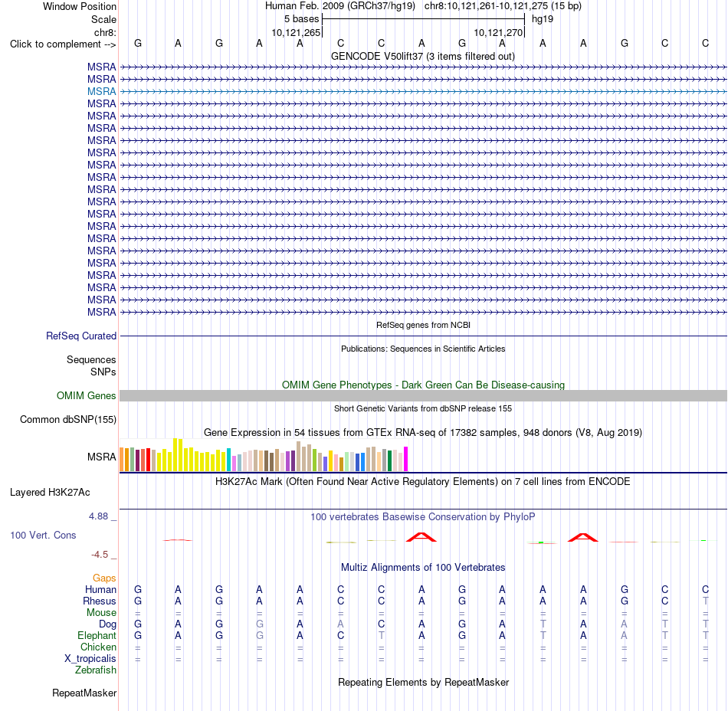Viewport: 728px width, 711px height.
Task: Select the Dog alignment row label
Action: pos(107,624)
